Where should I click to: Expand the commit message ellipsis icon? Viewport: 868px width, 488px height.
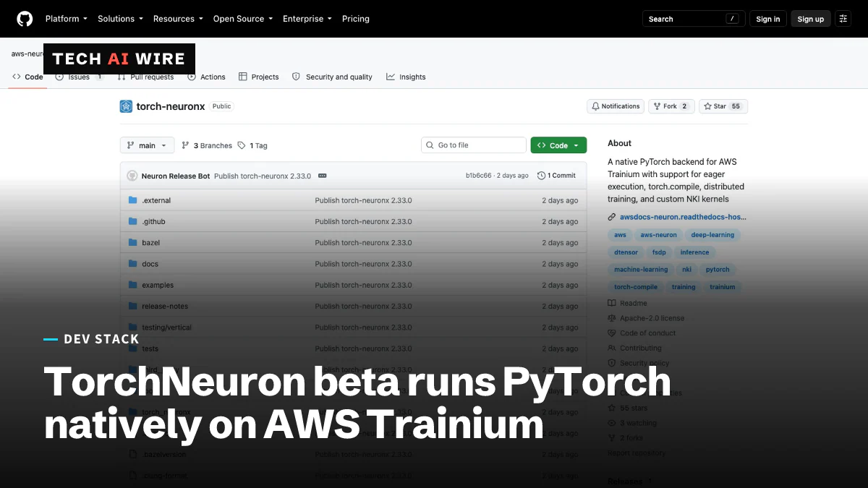(x=323, y=176)
